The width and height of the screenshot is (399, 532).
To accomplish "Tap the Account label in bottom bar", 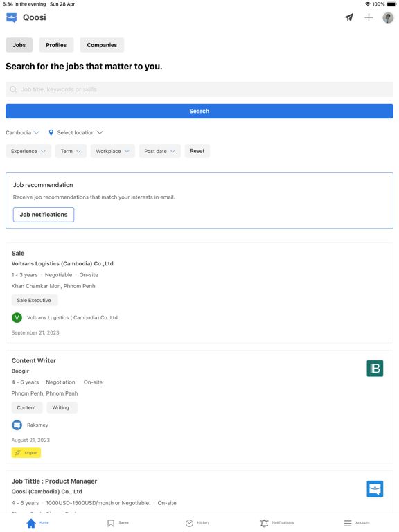I will click(x=363, y=522).
